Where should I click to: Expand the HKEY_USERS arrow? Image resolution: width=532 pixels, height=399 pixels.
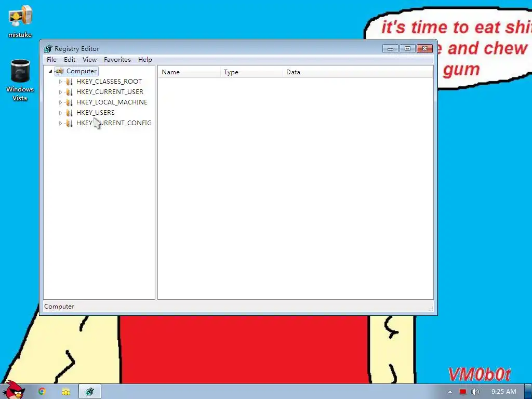(60, 113)
